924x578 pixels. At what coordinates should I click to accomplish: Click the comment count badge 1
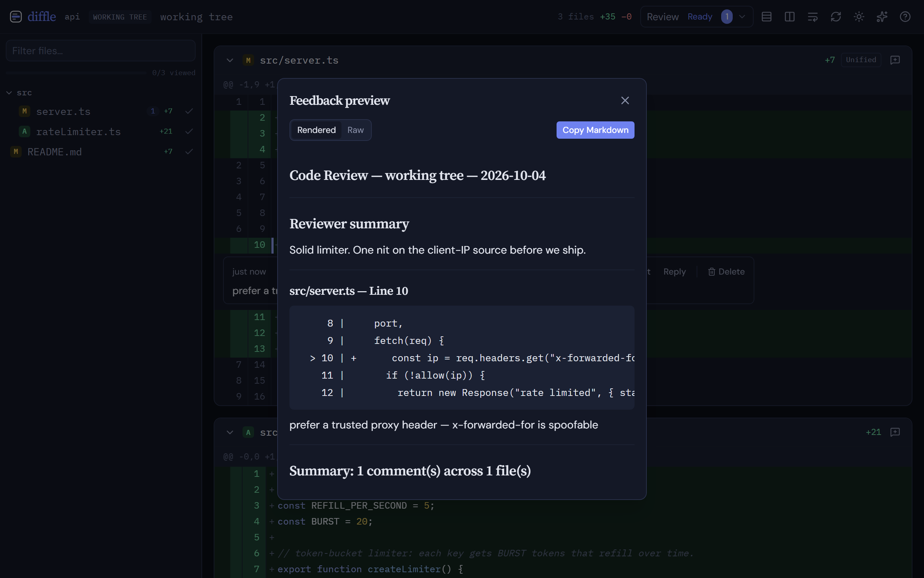coord(727,17)
